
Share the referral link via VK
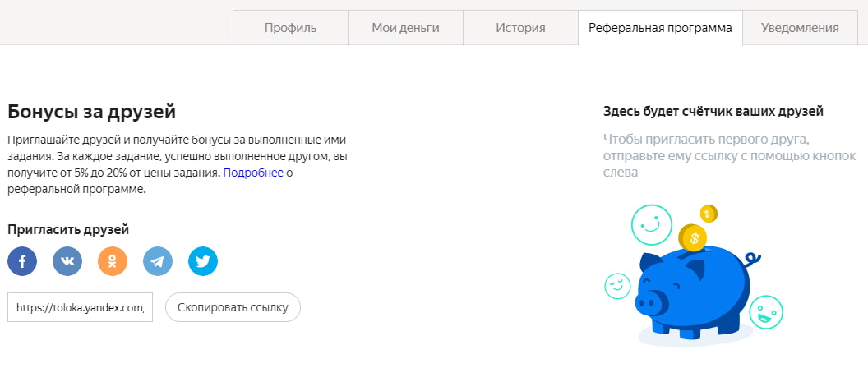pyautogui.click(x=67, y=262)
